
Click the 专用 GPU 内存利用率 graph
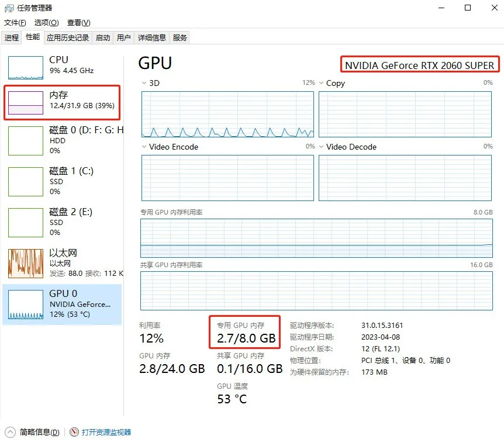[316, 238]
